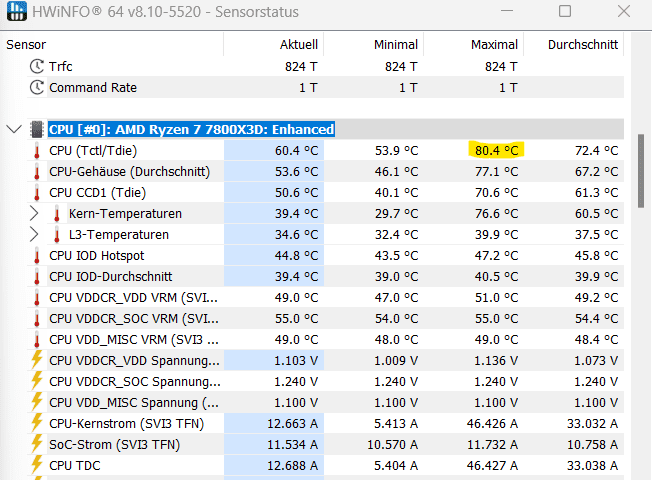Select the CPU VDDCR_SOC Spannung row label

click(135, 381)
